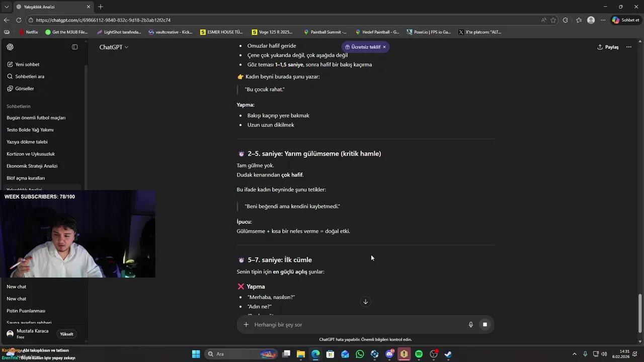Click the page vertical scrollbar thumb

click(x=640, y=312)
